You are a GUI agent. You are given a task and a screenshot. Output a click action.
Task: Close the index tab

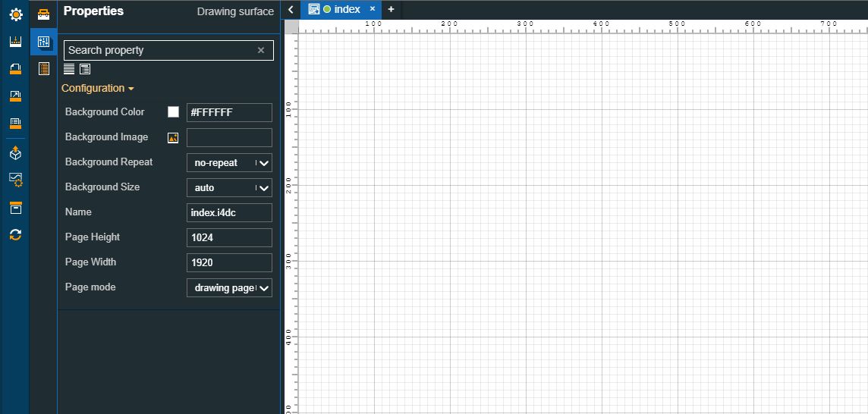coord(373,9)
